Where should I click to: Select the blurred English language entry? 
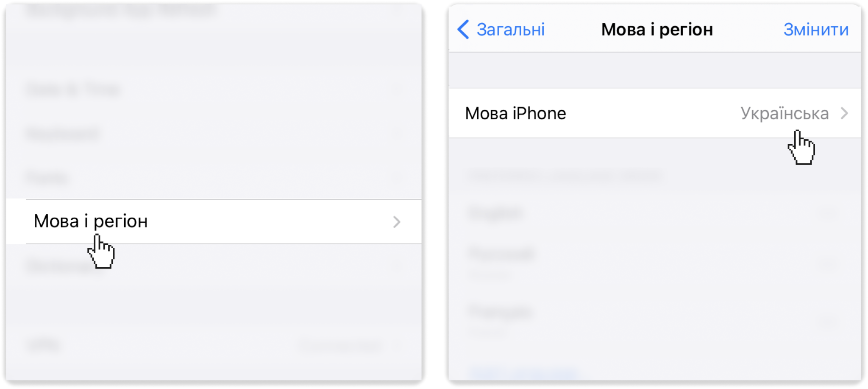[655, 213]
